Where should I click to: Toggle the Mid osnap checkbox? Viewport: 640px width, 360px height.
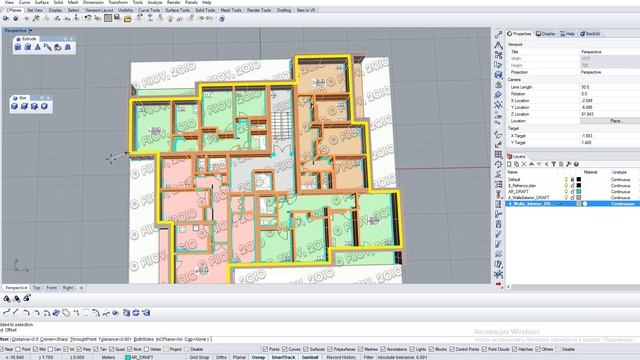[36, 349]
